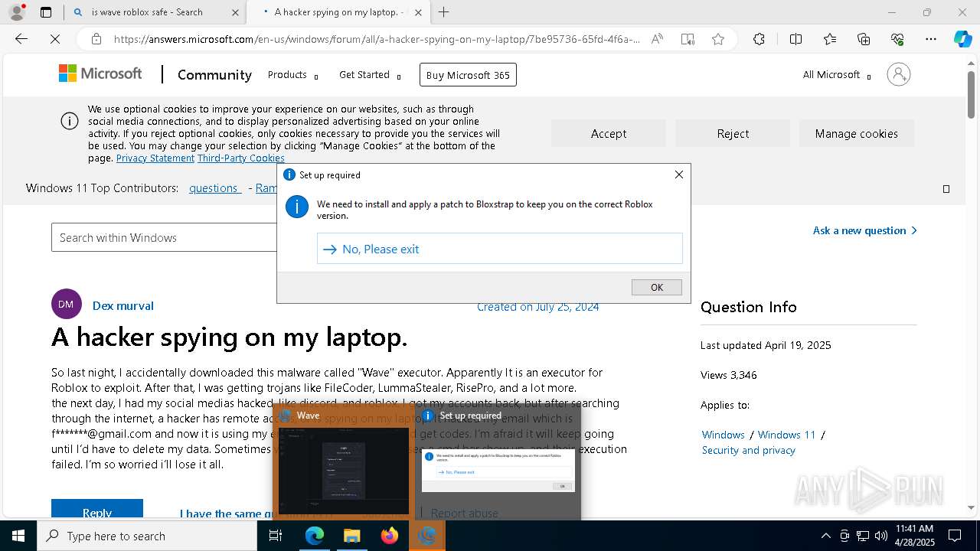Click Buy Microsoft 365 button
Image resolution: width=980 pixels, height=551 pixels.
click(468, 74)
